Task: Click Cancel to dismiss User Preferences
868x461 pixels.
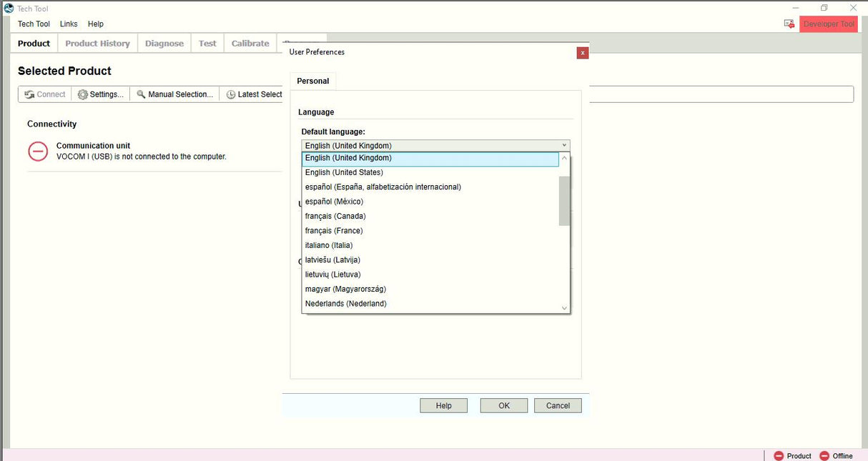Action: click(558, 405)
